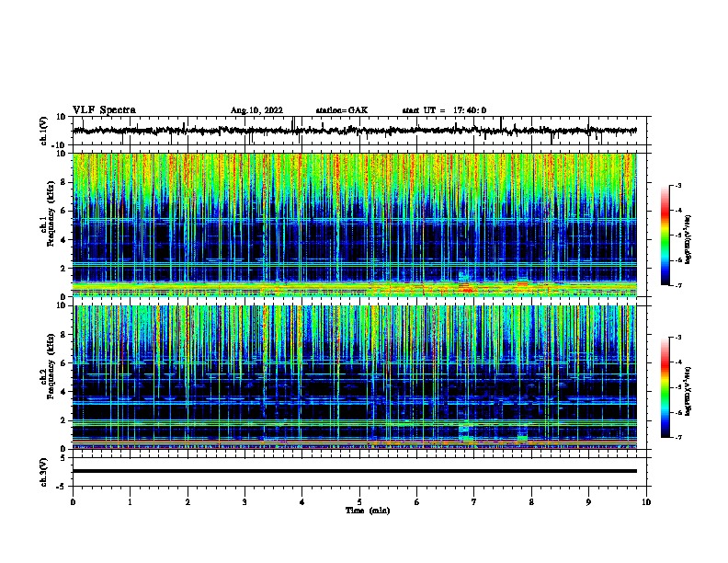Click the ch.2 spectrogram color scale bar
Viewport: 728px width, 563px height.
(x=665, y=387)
